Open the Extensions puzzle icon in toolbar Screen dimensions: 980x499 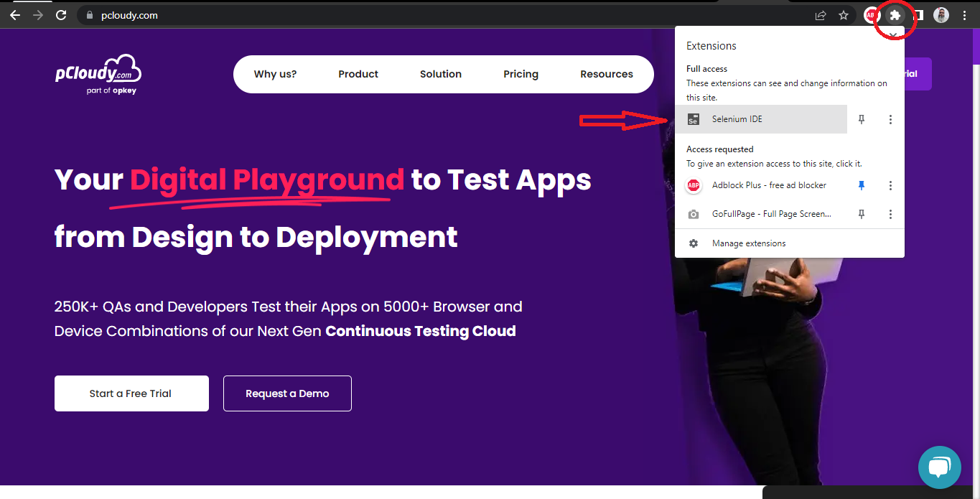895,15
